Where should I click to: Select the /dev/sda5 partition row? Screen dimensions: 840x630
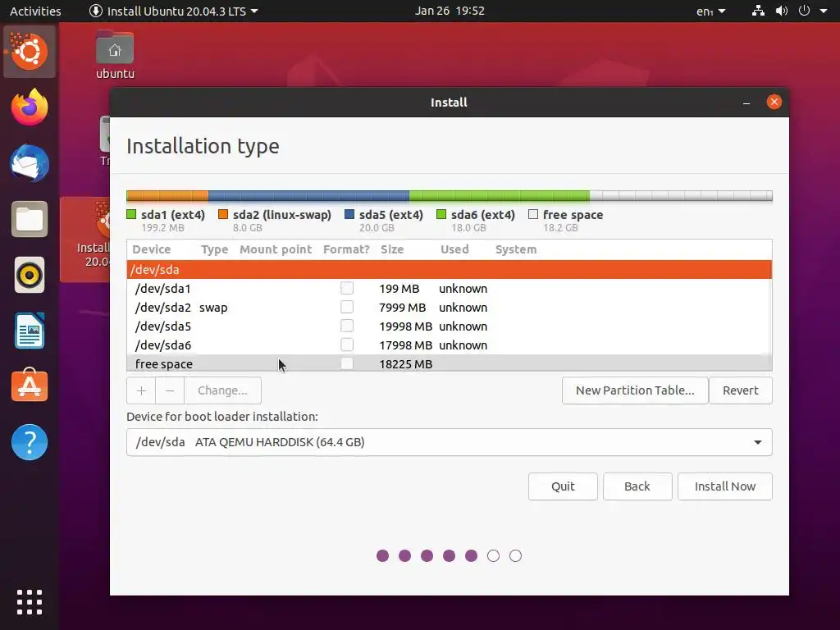coord(449,326)
